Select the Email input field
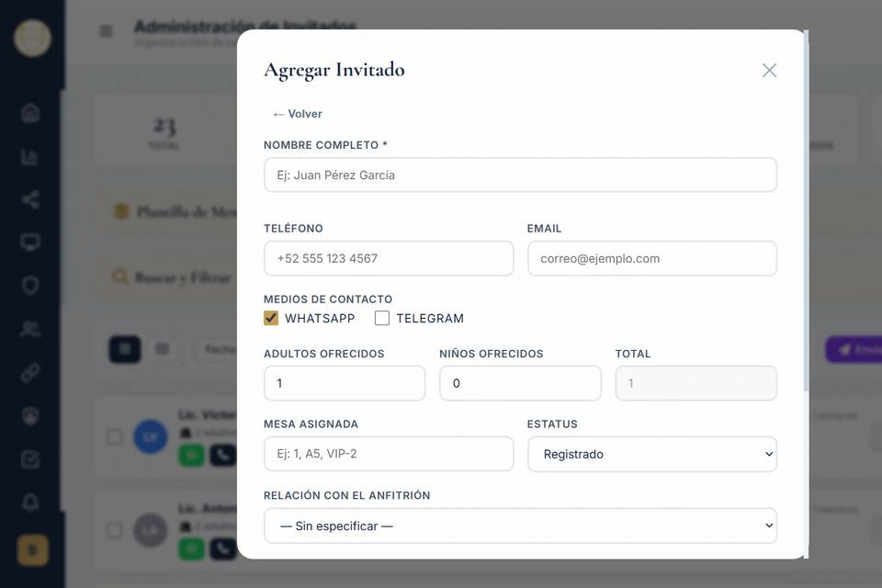 pyautogui.click(x=652, y=259)
